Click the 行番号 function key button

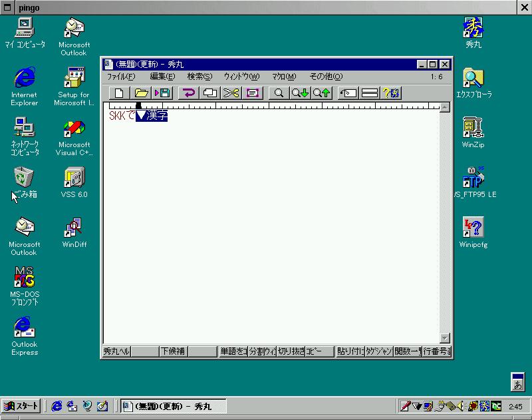click(437, 351)
